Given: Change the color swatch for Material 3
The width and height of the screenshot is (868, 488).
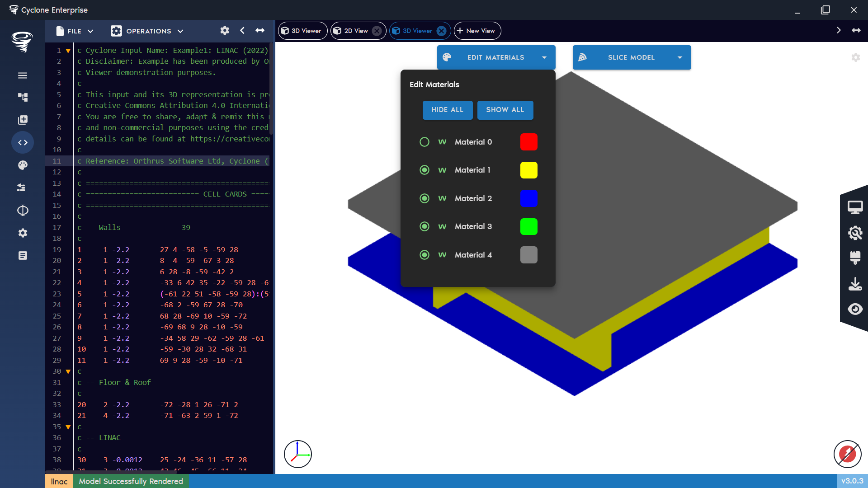Looking at the screenshot, I should point(528,226).
